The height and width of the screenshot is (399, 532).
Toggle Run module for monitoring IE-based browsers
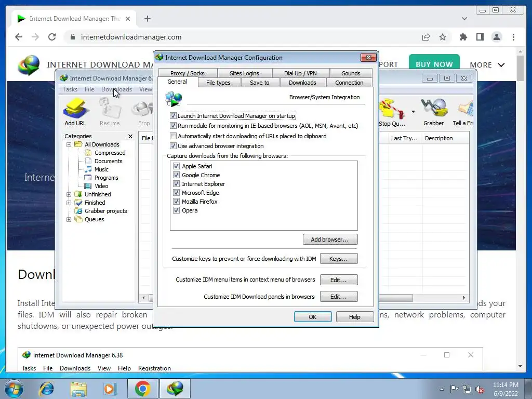point(173,126)
